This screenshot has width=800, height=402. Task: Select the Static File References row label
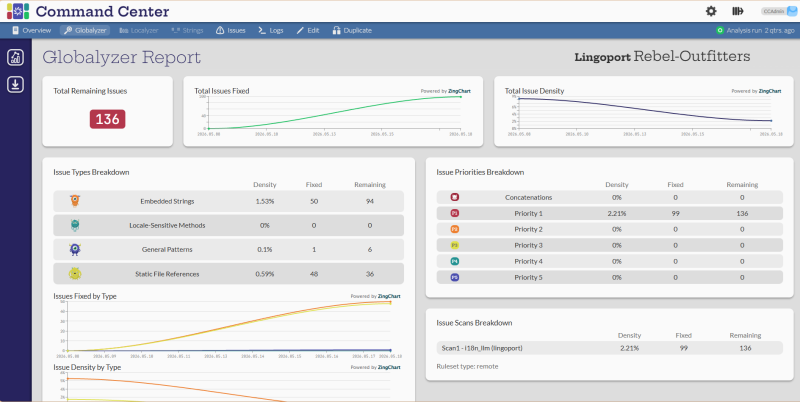pyautogui.click(x=167, y=274)
